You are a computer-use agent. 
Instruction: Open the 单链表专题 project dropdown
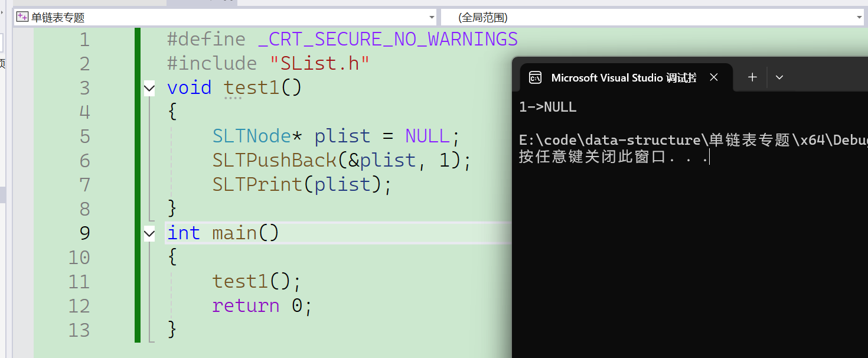pos(431,18)
